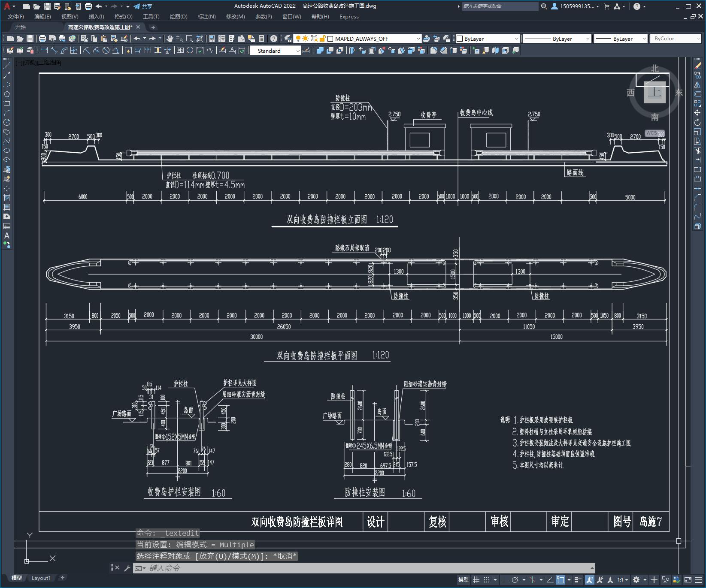Select the Line tool in the draw toolbar

tap(7, 66)
